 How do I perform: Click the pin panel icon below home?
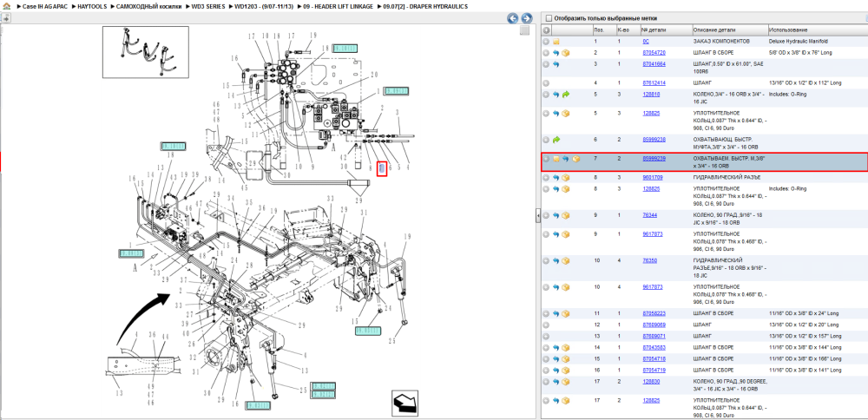tap(5, 18)
